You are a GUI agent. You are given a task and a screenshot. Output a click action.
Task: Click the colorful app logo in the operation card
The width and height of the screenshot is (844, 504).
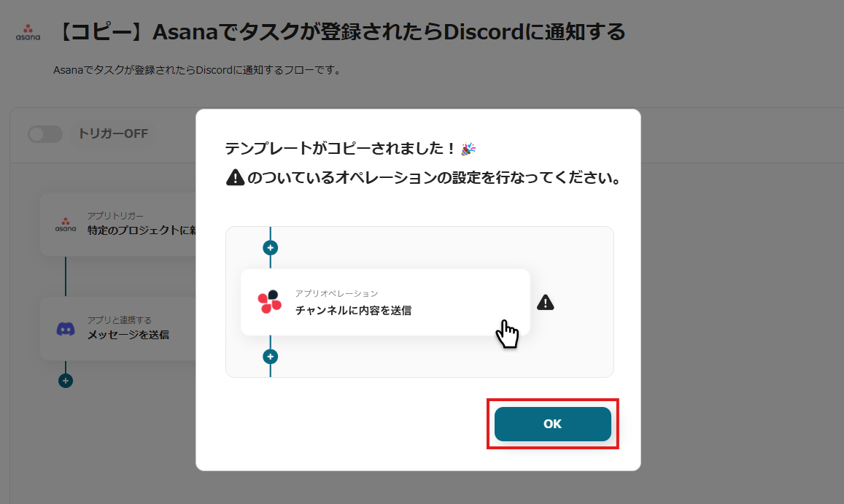point(270,302)
